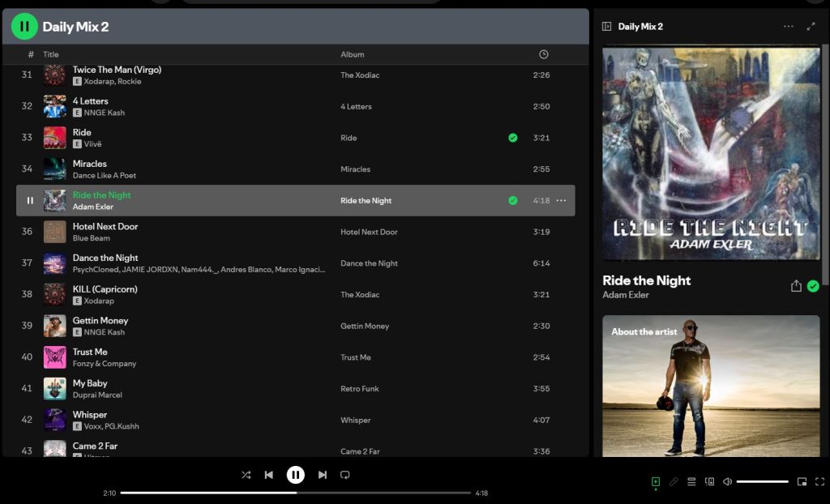Open the Ride the Night title link in the side panel
This screenshot has width=830, height=504.
646,280
